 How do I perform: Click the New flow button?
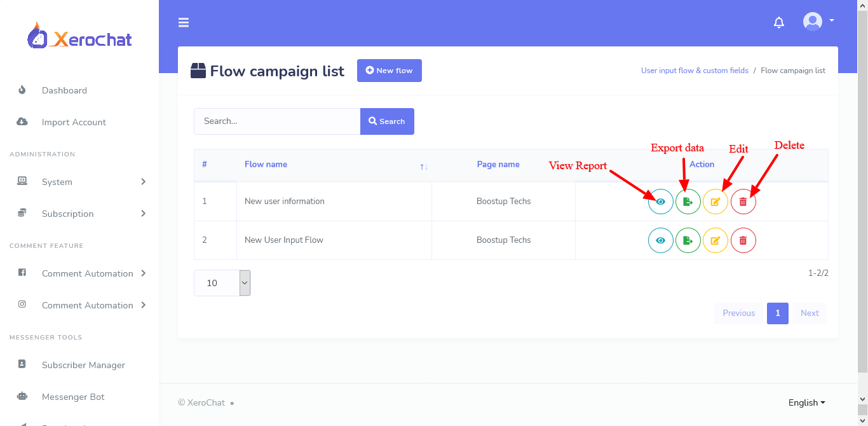tap(389, 70)
